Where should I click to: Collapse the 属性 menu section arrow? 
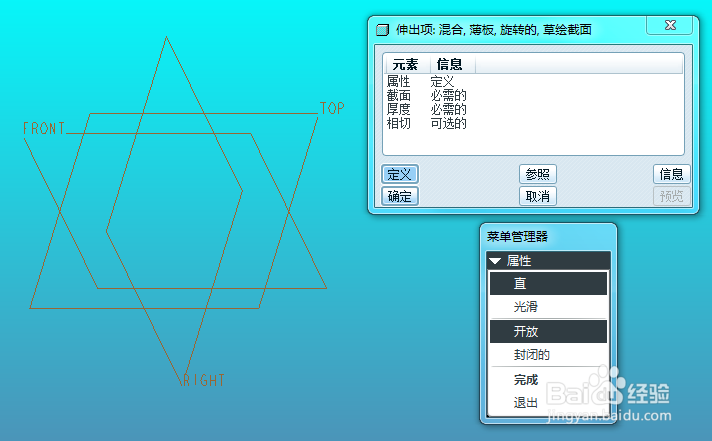[495, 261]
